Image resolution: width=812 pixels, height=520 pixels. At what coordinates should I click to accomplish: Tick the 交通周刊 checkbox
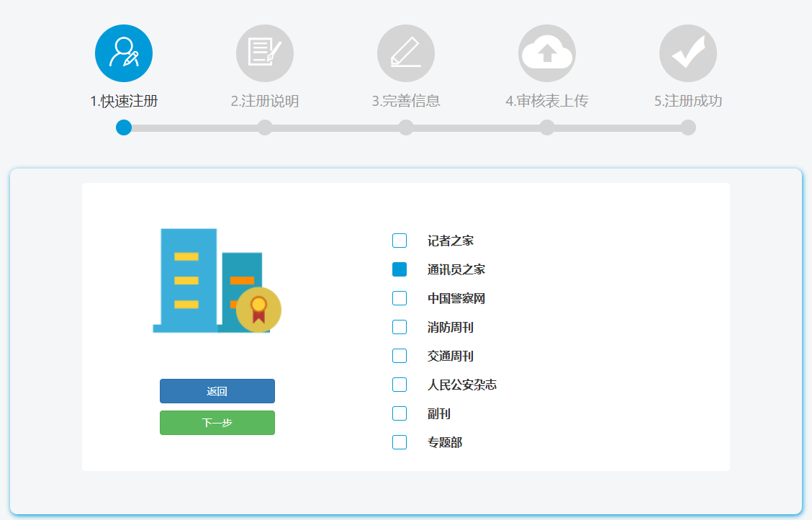coord(400,356)
